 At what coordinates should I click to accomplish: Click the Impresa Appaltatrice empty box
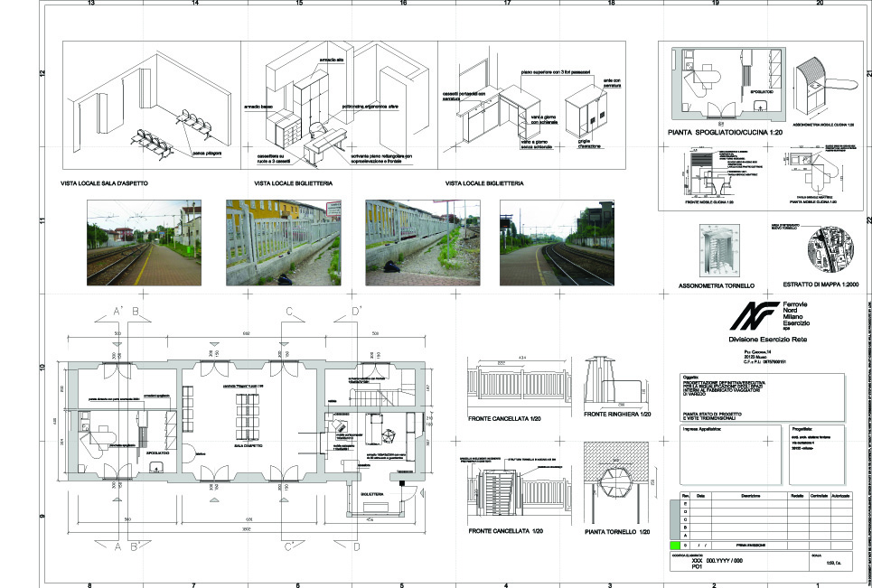tap(717, 456)
